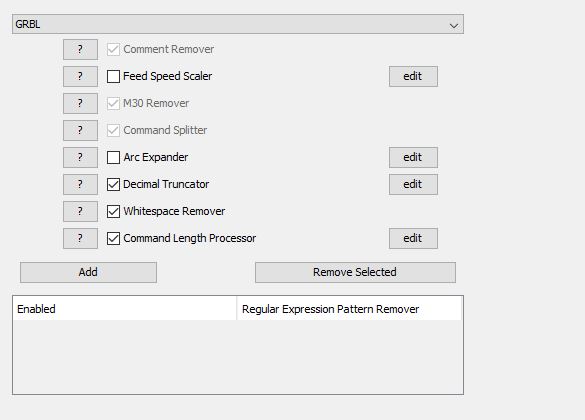Uncheck Command Length Processor
The image size is (585, 420).
click(113, 238)
